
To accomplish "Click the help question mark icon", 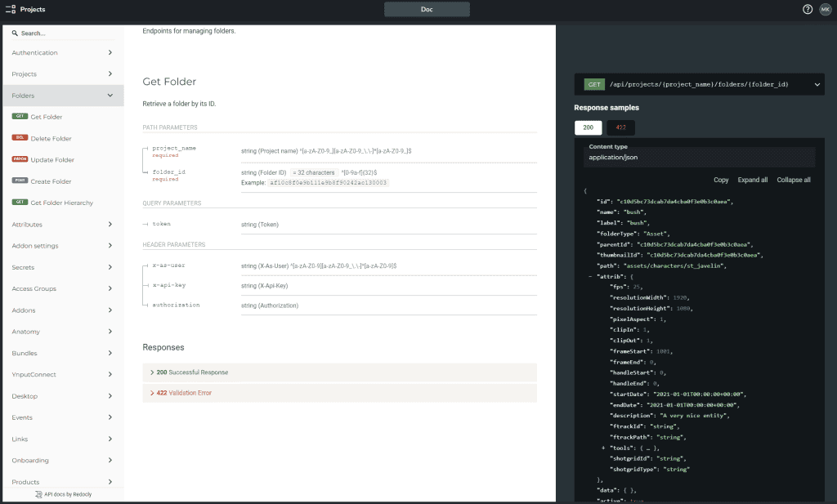I will pyautogui.click(x=808, y=9).
